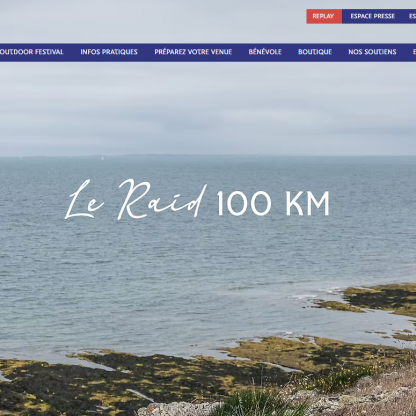Open PRÉPAREZ VOTRE VENUE menu item
Screen dimensions: 416x416
pyautogui.click(x=193, y=52)
